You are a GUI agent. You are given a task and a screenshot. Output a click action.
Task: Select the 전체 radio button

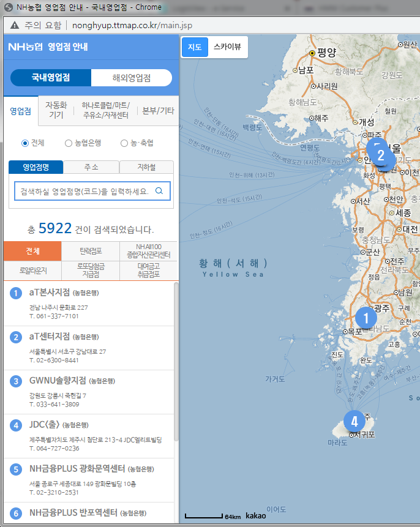pos(25,143)
